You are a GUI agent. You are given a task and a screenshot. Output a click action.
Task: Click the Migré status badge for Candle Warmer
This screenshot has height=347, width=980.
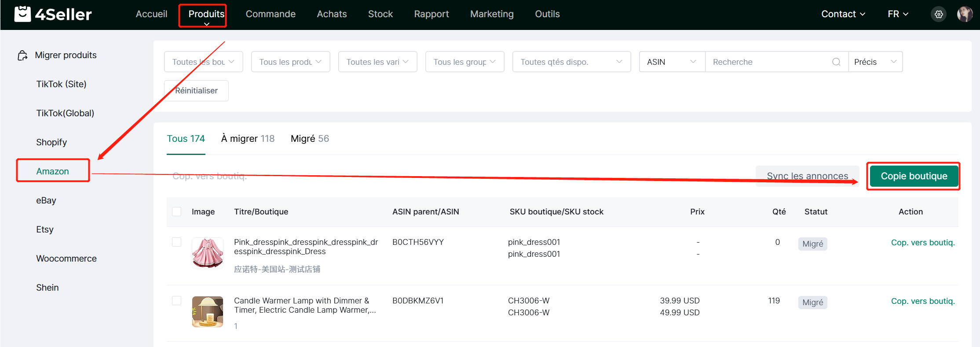[x=812, y=303]
